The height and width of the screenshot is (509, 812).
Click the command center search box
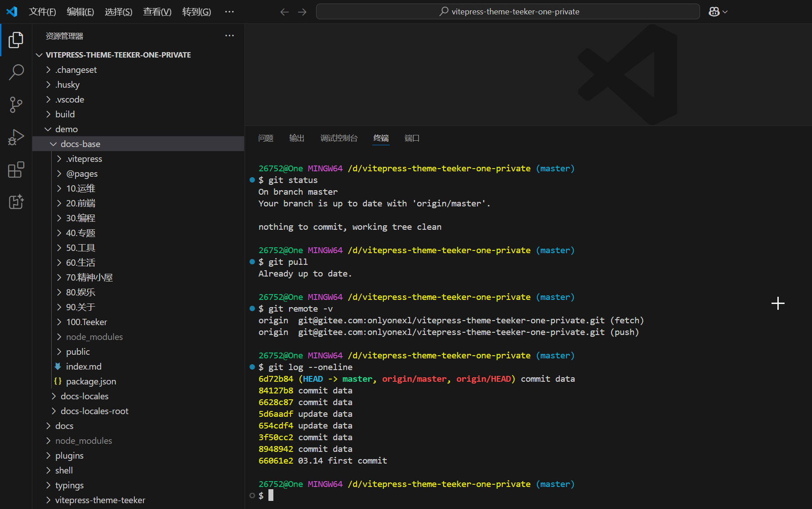point(508,12)
